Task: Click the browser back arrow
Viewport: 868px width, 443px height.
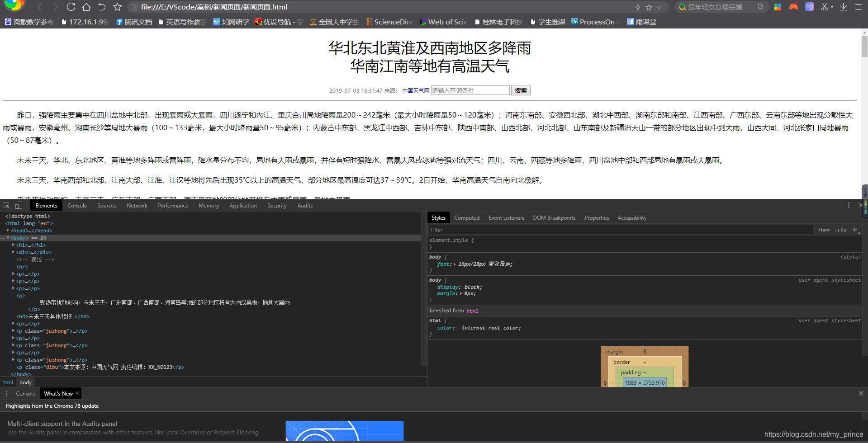Action: [40, 7]
